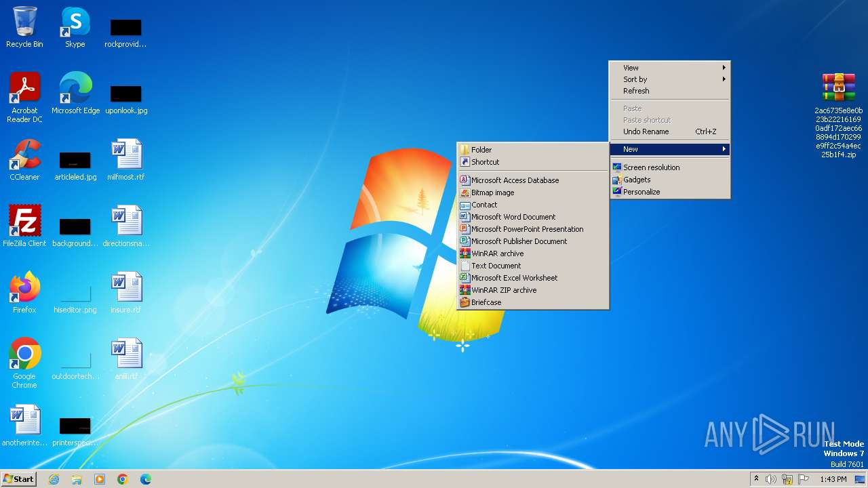
Task: Open Internet Explorer from the taskbar
Action: [54, 479]
